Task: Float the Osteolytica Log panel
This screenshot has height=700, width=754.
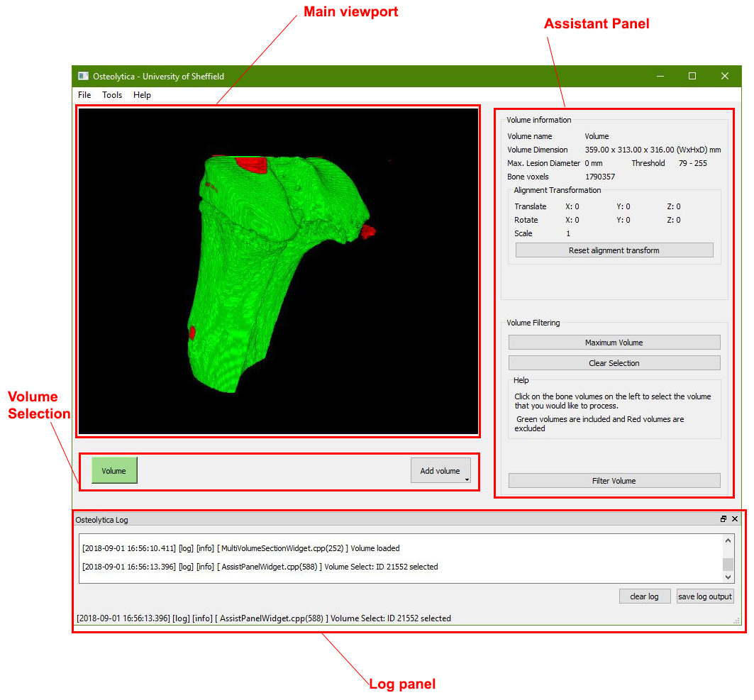Action: pos(723,518)
